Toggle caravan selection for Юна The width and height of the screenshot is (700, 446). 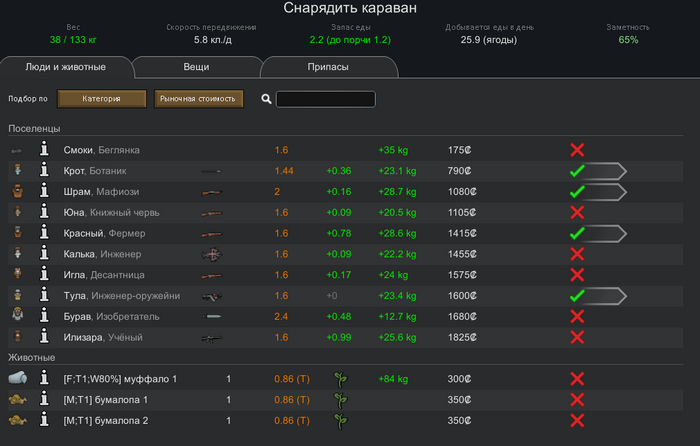[x=577, y=212]
